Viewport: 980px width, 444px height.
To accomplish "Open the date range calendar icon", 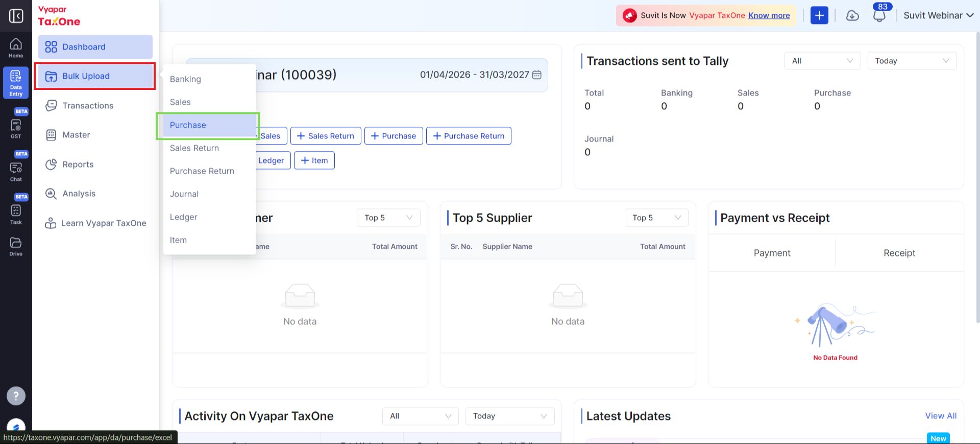I will (x=537, y=75).
